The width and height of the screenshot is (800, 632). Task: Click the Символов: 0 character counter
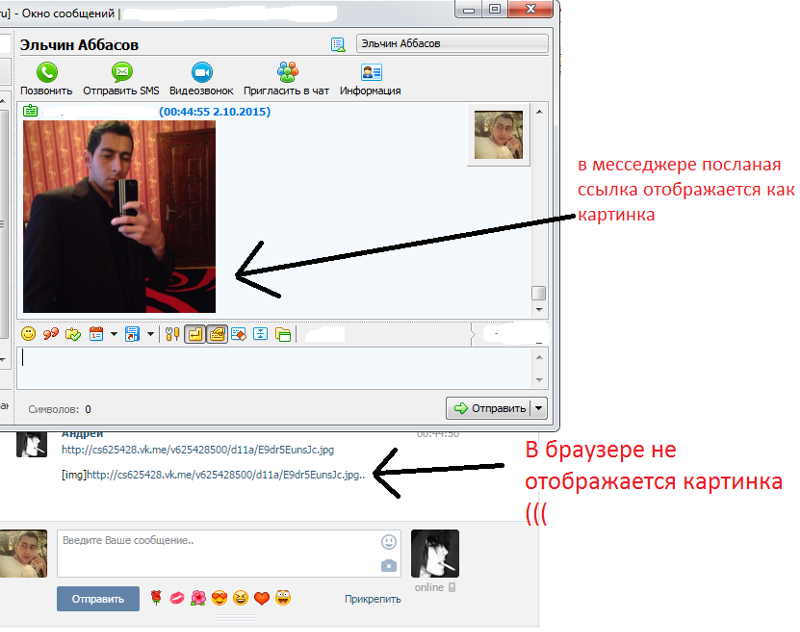[60, 409]
